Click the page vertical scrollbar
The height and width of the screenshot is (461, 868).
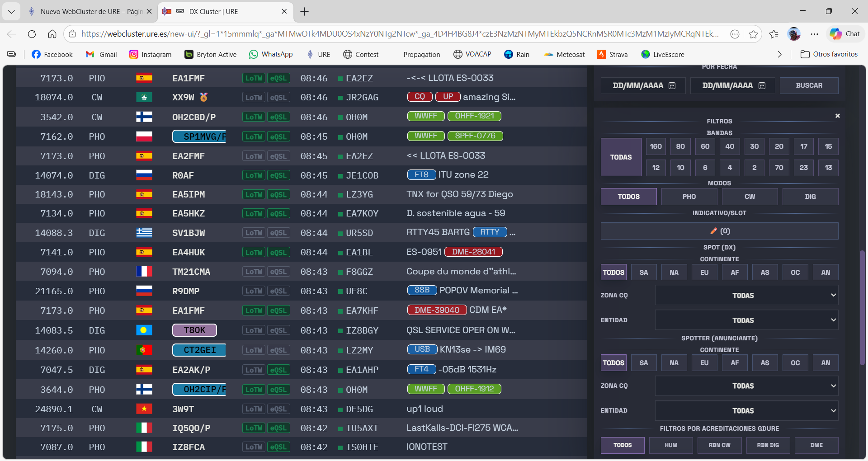tap(862, 307)
